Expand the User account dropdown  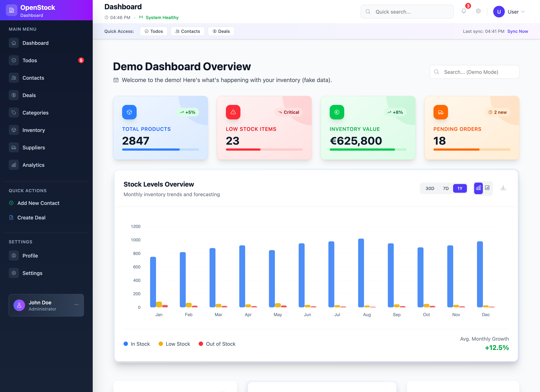click(516, 12)
